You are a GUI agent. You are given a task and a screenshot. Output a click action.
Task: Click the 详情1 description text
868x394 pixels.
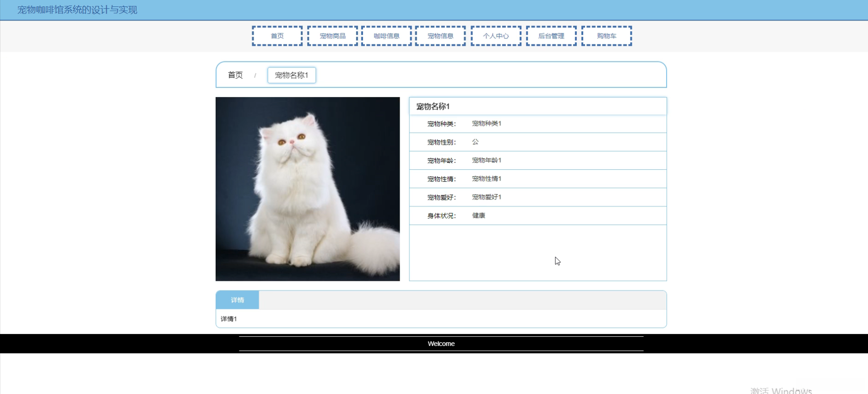pyautogui.click(x=229, y=319)
